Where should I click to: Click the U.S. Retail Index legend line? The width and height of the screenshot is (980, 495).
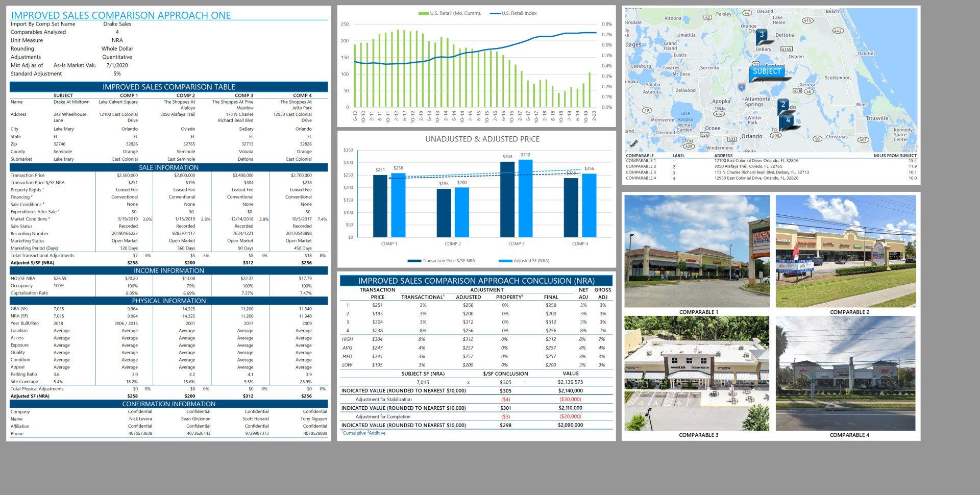pos(495,13)
